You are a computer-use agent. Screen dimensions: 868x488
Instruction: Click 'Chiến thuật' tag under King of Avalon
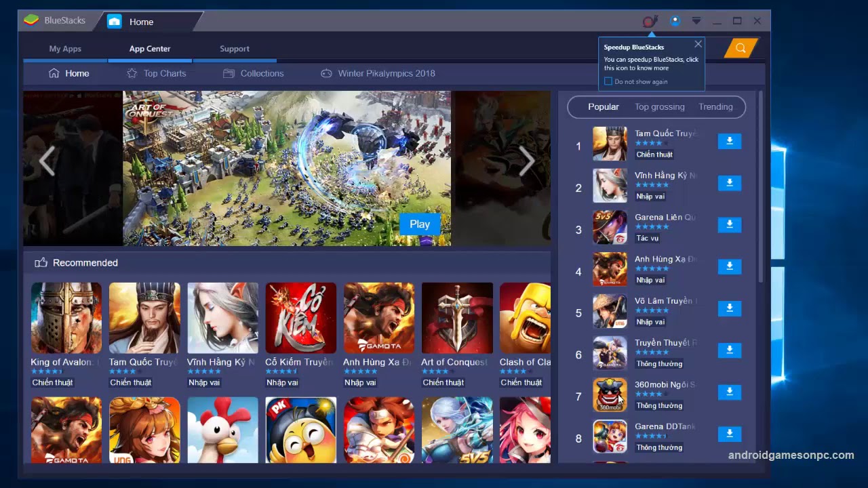[x=52, y=383]
